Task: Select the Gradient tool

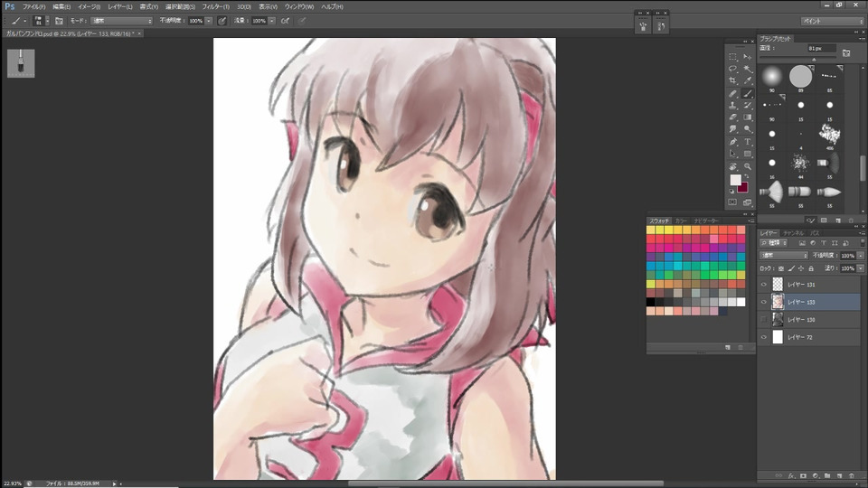Action: 748,117
